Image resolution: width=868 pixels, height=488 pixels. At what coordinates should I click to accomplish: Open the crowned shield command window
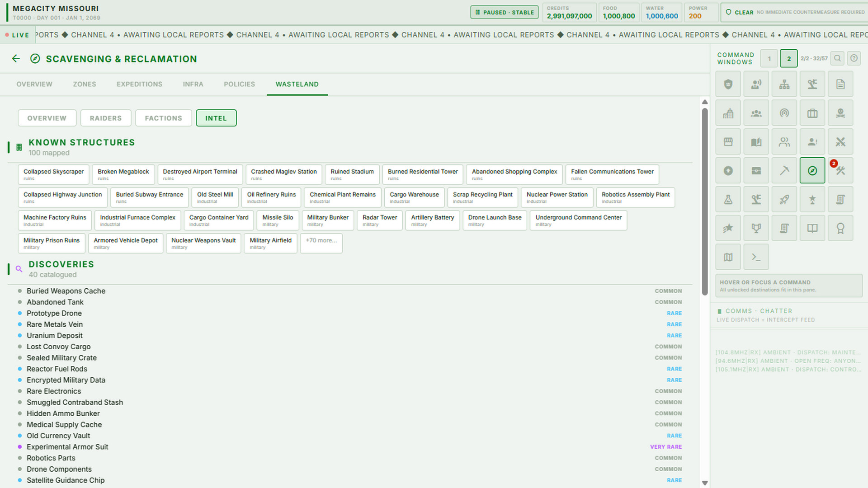[x=728, y=84]
